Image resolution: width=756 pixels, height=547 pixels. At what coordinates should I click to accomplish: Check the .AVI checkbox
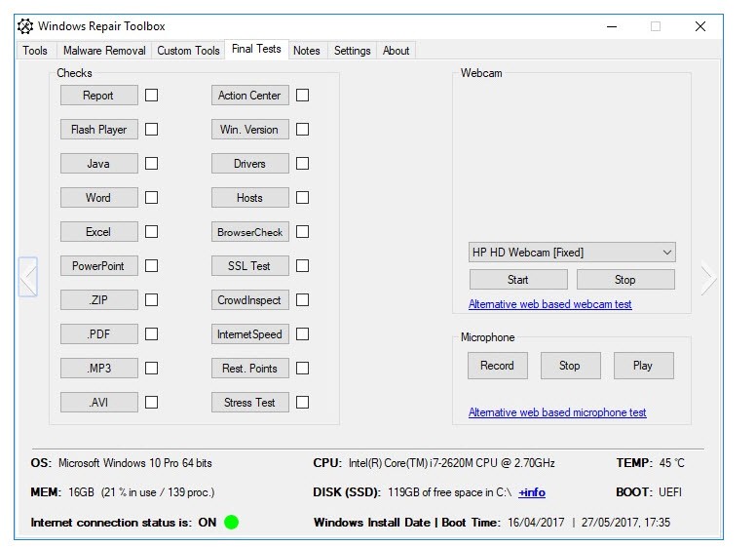click(151, 403)
